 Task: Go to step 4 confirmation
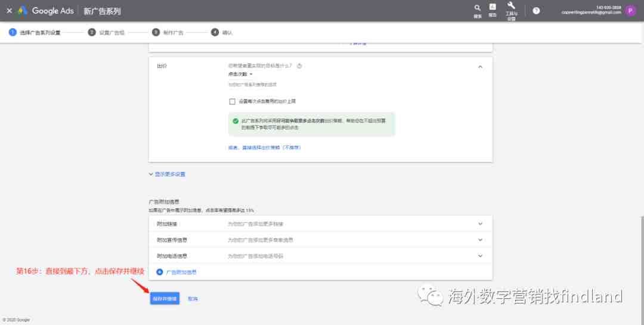[x=222, y=32]
